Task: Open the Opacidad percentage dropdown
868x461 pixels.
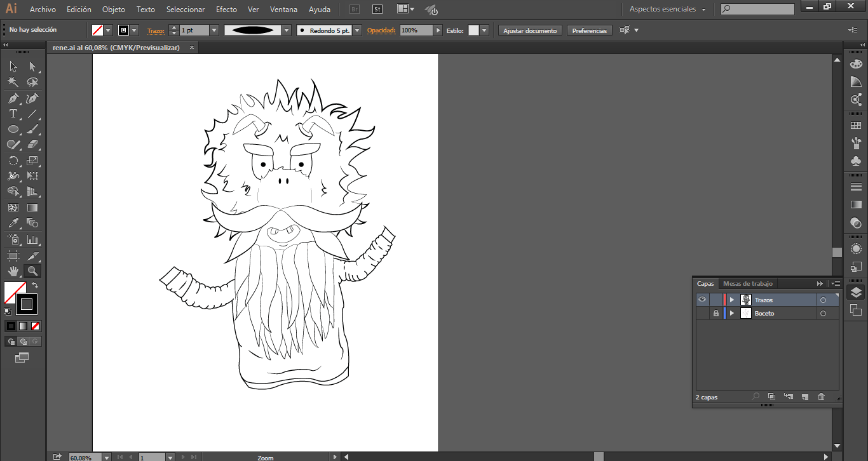Action: click(x=438, y=30)
